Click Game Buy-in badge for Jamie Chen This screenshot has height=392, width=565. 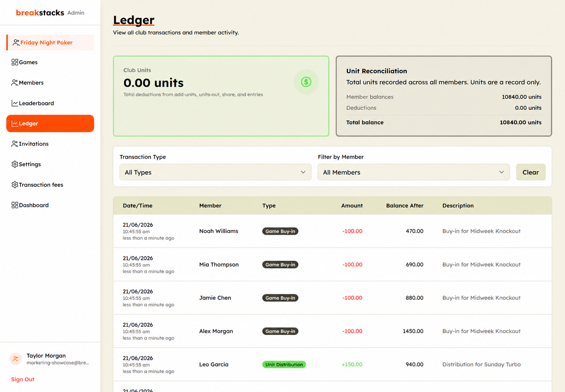280,298
